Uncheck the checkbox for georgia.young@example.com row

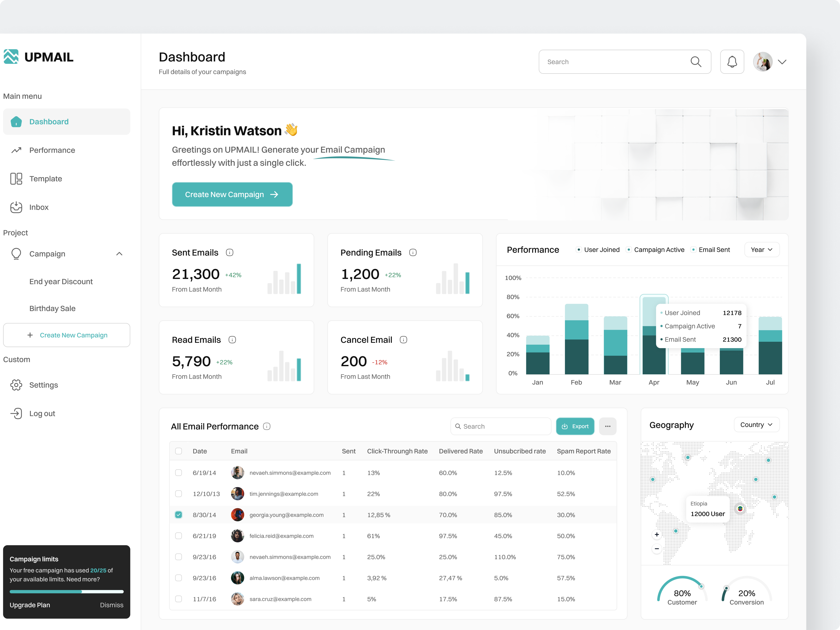(178, 514)
